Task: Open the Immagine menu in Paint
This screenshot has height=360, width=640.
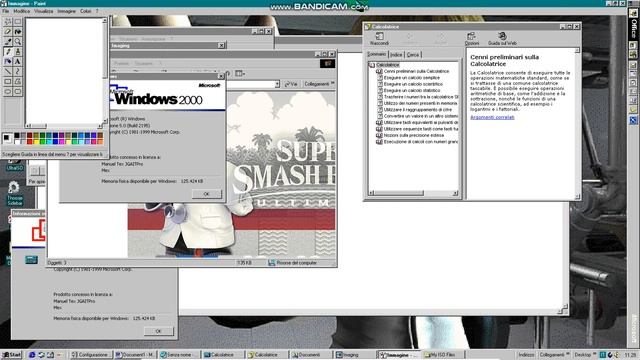Action: click(x=67, y=11)
